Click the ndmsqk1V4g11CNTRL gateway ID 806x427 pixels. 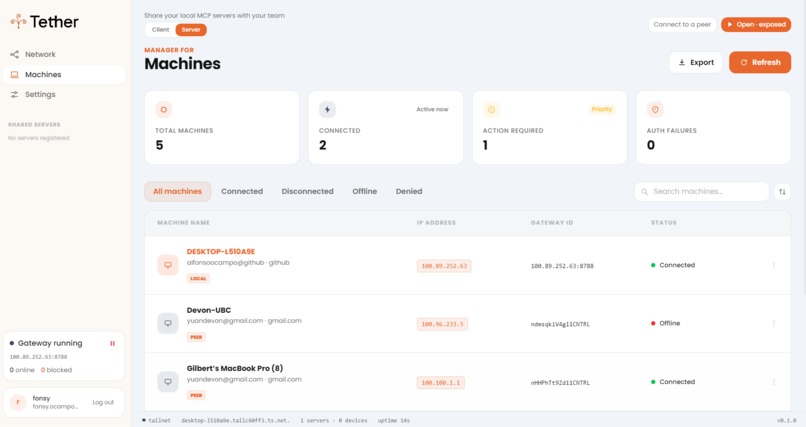560,324
